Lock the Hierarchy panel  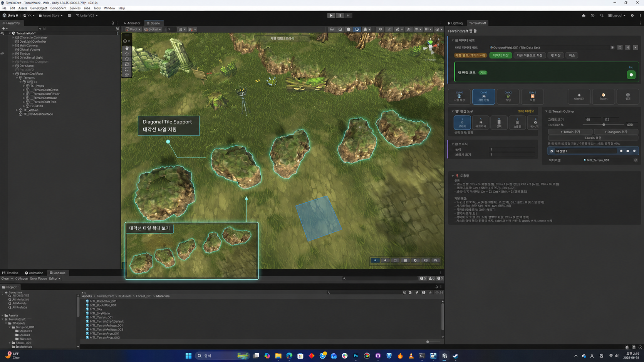pyautogui.click(x=113, y=23)
